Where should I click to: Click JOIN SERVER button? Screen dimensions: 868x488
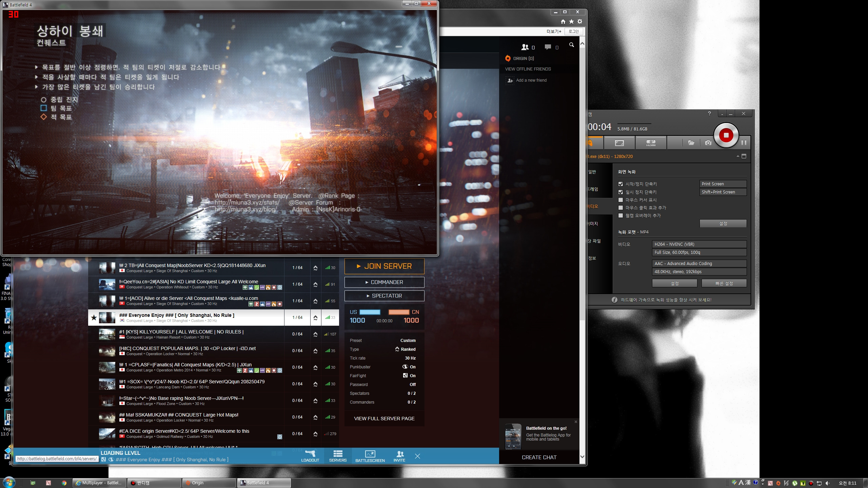coord(384,266)
